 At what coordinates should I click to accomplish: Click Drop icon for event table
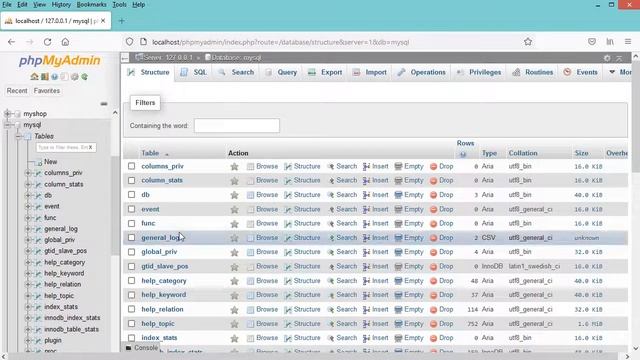[433, 209]
